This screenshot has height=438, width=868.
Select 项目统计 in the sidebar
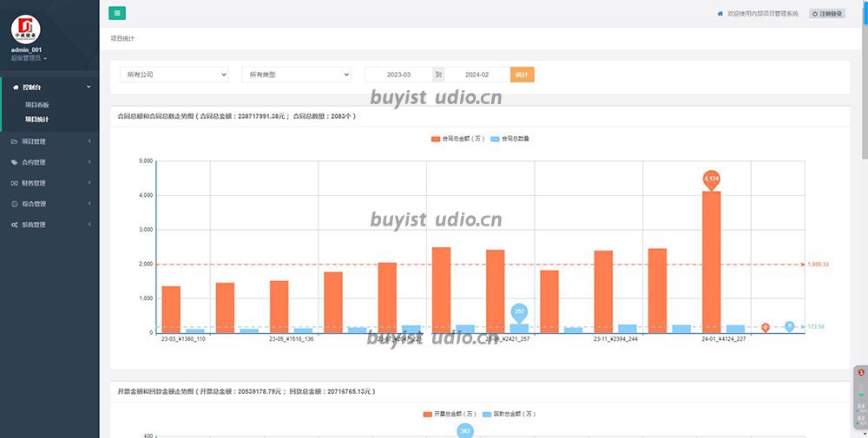coord(37,119)
